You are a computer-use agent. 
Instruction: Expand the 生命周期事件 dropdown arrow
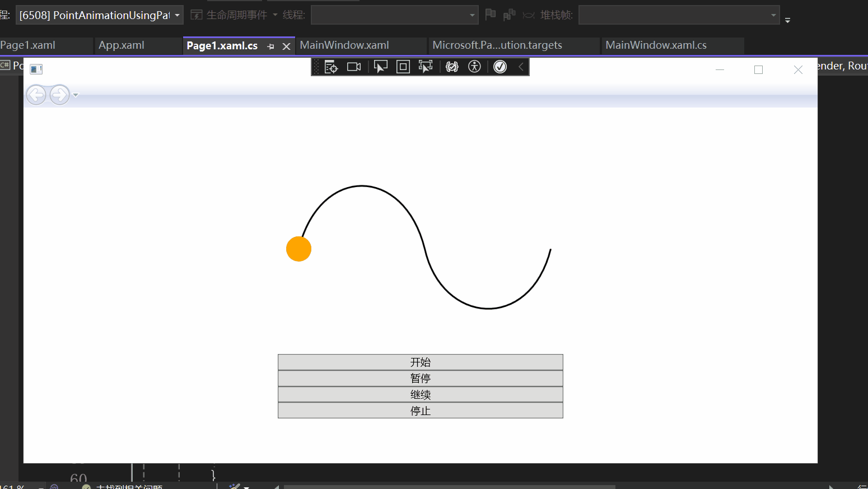click(x=275, y=15)
